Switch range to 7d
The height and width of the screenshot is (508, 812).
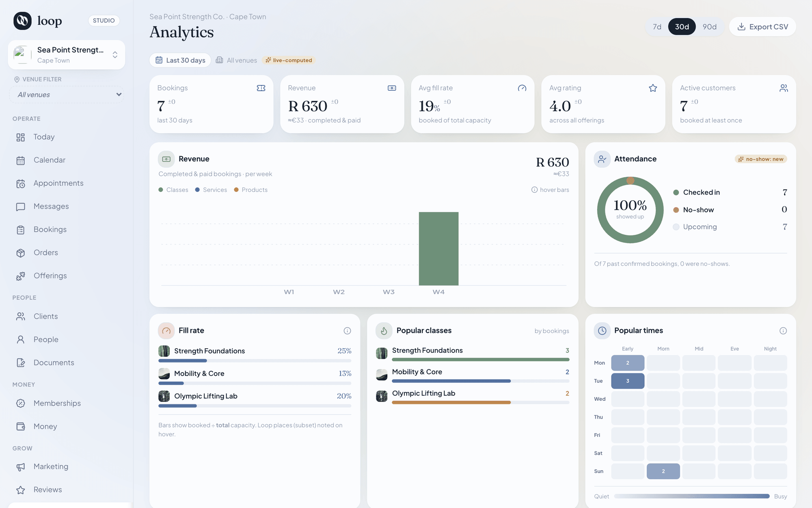pyautogui.click(x=657, y=27)
